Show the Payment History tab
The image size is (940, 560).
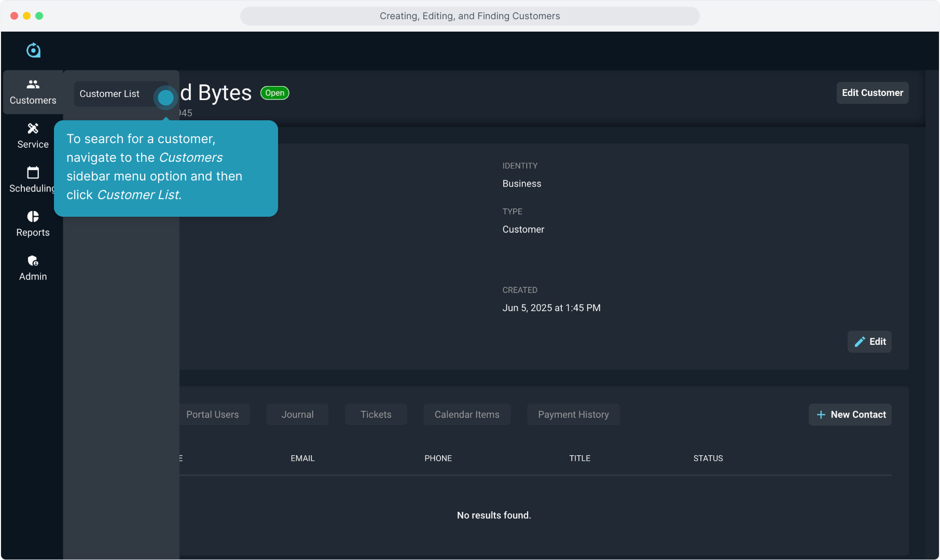point(573,415)
